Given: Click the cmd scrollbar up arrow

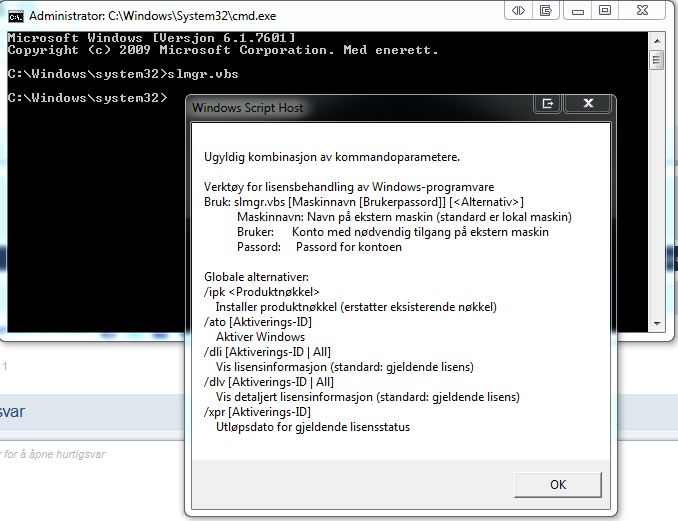Looking at the screenshot, I should pyautogui.click(x=657, y=41).
